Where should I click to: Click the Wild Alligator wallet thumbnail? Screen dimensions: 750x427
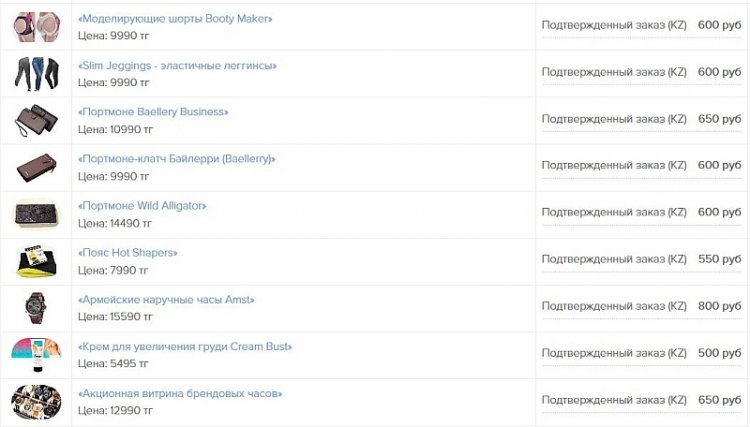coord(36,215)
